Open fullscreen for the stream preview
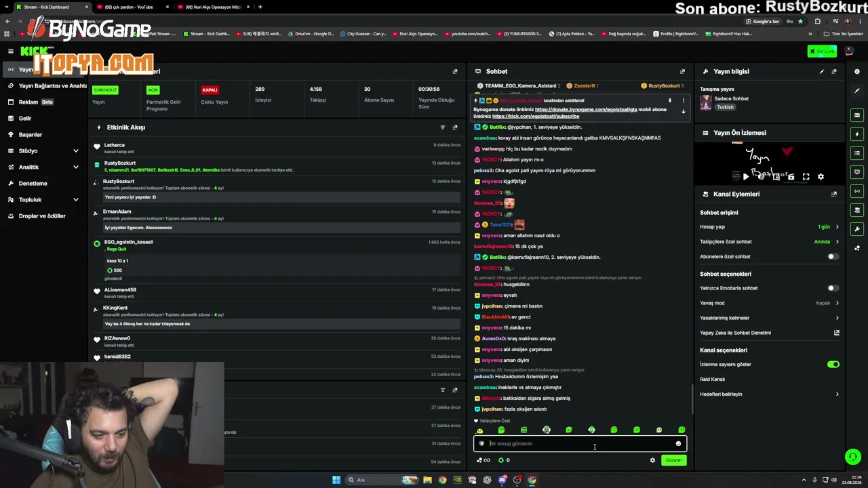The height and width of the screenshot is (488, 868). tap(806, 177)
